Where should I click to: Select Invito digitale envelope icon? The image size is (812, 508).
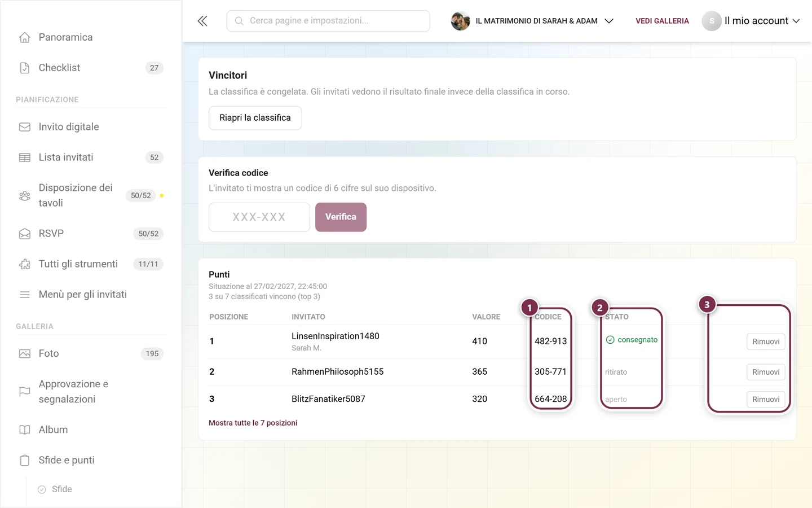click(25, 127)
